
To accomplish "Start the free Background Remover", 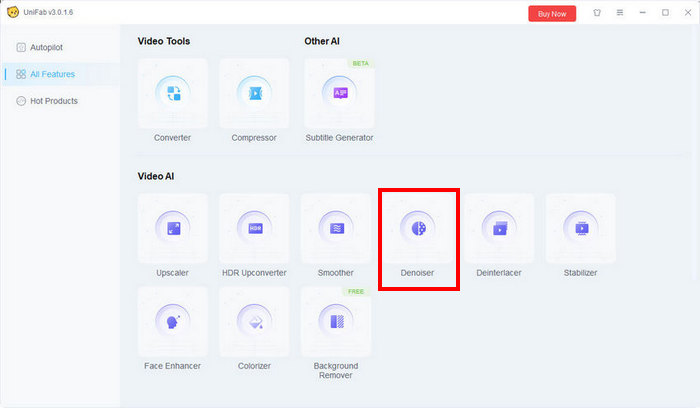I will (x=336, y=322).
